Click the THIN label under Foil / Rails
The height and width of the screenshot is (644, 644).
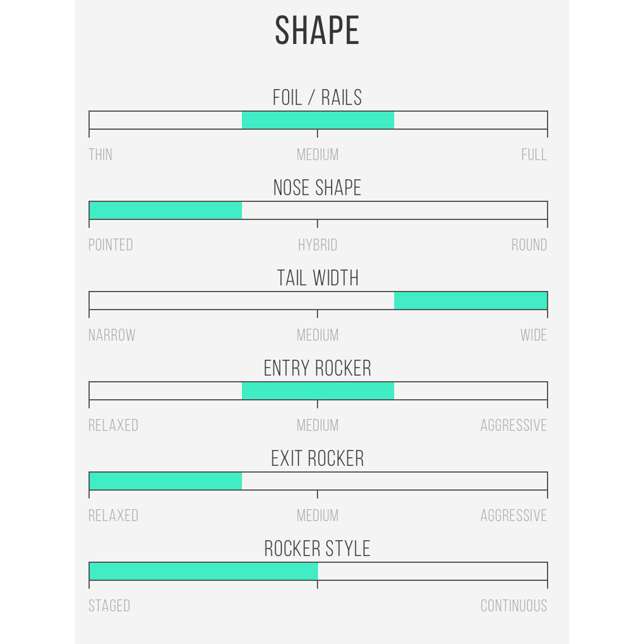[100, 155]
